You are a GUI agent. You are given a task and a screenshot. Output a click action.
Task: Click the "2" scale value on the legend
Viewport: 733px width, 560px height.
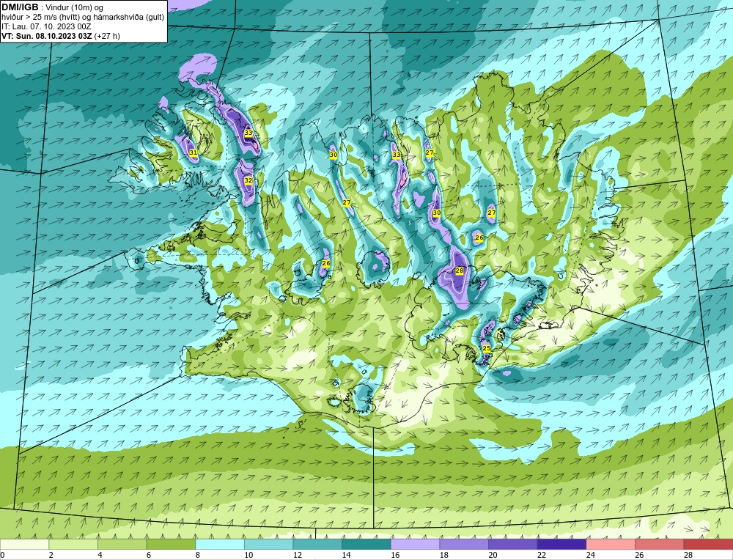51,555
